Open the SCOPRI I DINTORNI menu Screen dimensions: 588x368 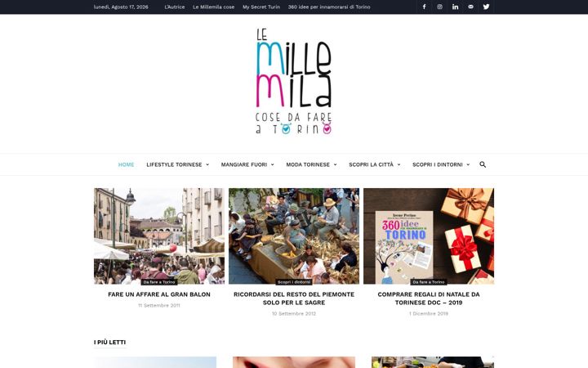click(438, 164)
